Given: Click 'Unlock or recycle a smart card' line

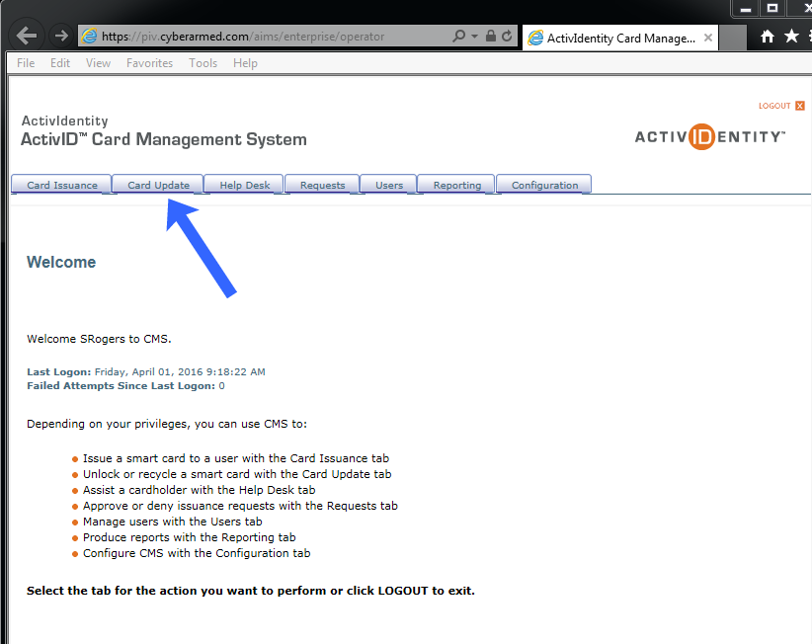Looking at the screenshot, I should click(x=237, y=474).
